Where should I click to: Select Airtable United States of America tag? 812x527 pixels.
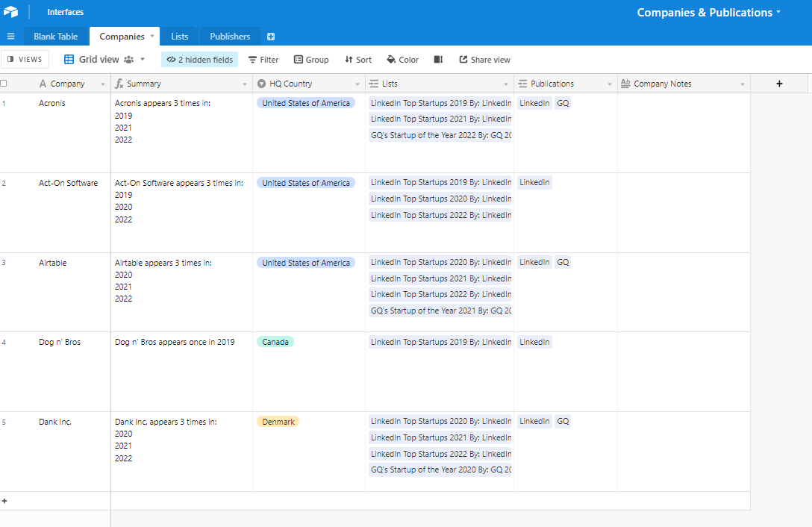coord(305,263)
